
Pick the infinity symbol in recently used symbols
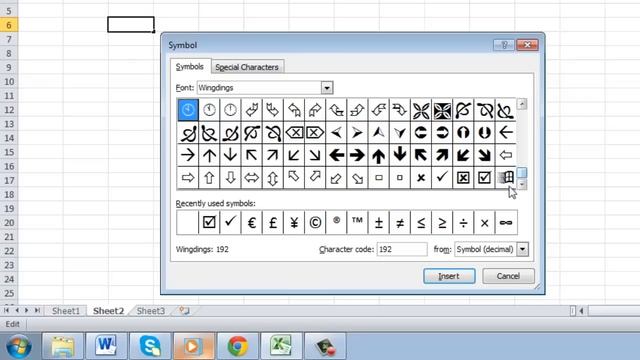[x=506, y=222]
